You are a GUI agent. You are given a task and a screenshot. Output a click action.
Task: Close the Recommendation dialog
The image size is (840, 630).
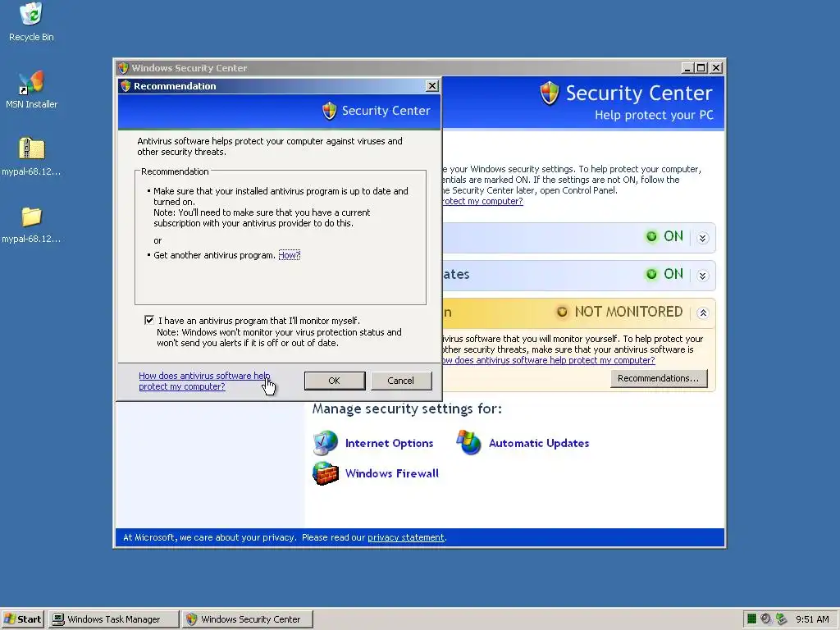point(431,86)
